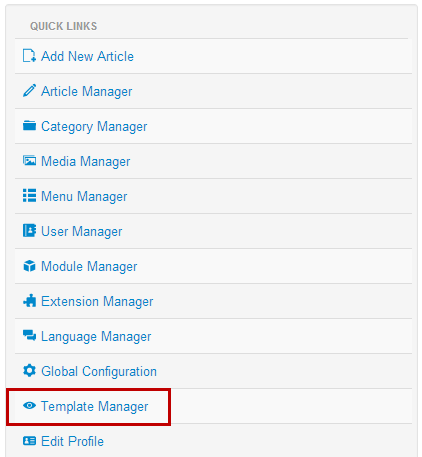Click the Global Configuration gear icon
This screenshot has width=422, height=457.
29,371
